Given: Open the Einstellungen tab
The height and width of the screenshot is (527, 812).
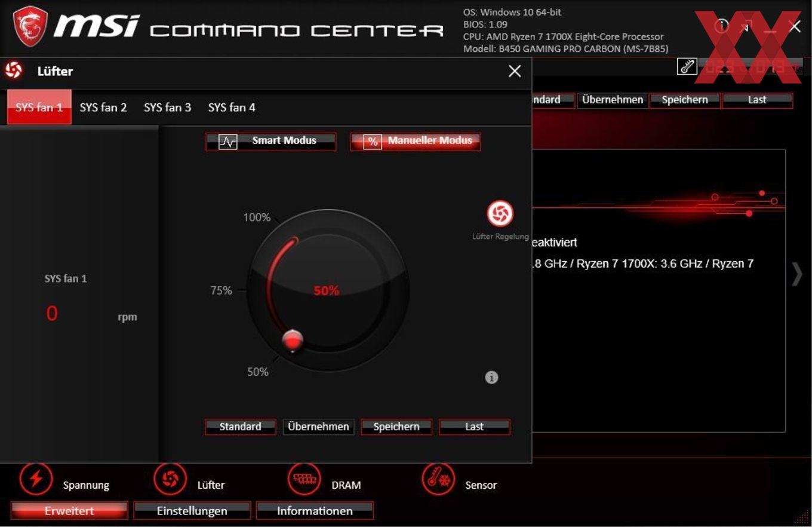Looking at the screenshot, I should click(192, 511).
